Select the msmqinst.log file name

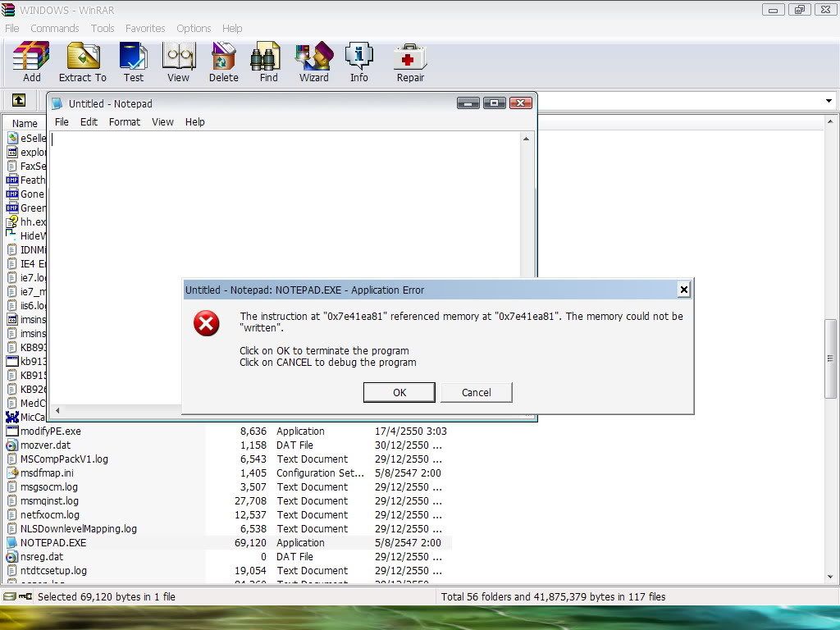tap(49, 501)
